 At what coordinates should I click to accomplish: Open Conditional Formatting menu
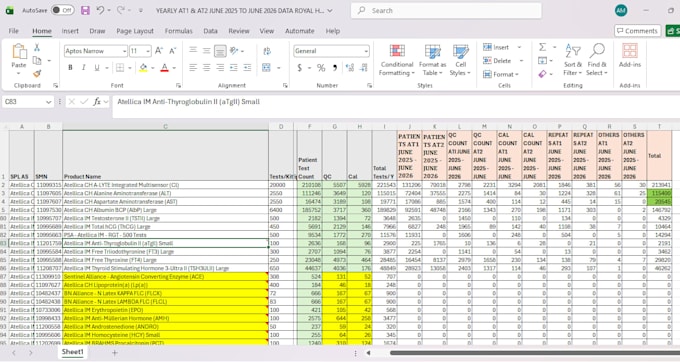(397, 60)
